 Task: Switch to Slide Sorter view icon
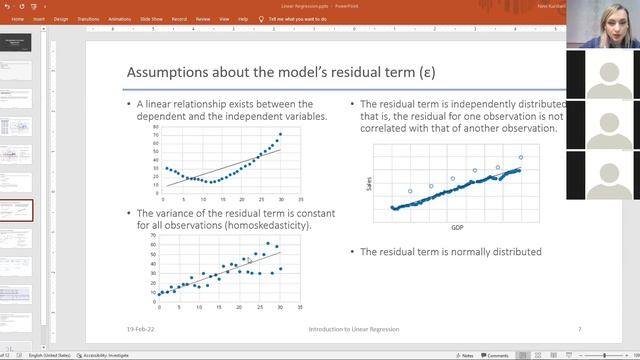538,356
